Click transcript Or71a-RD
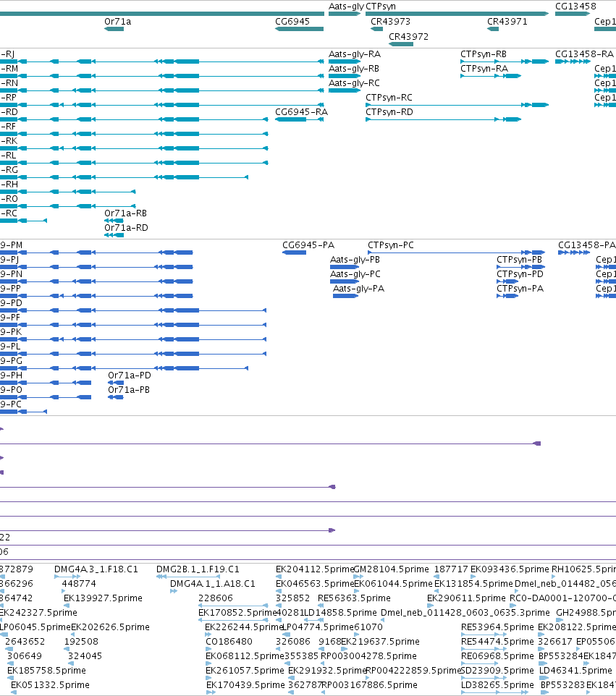The height and width of the screenshot is (696, 616). coord(126,228)
